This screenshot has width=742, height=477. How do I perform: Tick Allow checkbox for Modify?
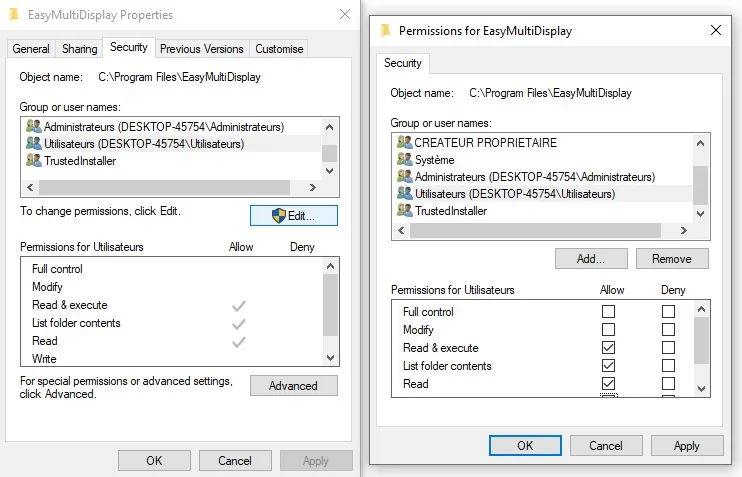coord(608,329)
